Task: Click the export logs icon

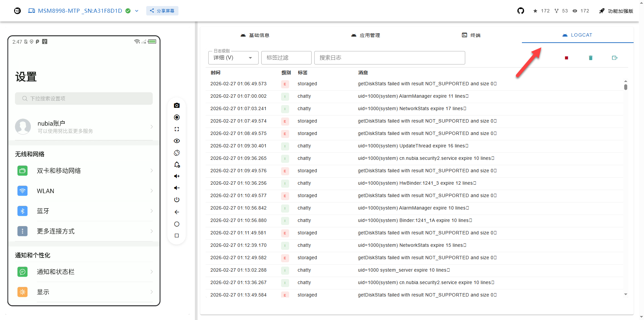Action: pos(614,58)
